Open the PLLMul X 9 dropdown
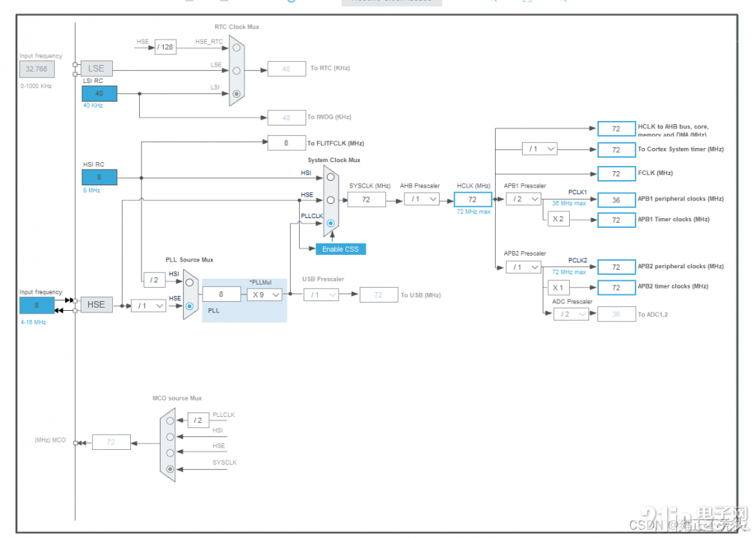 (x=265, y=294)
